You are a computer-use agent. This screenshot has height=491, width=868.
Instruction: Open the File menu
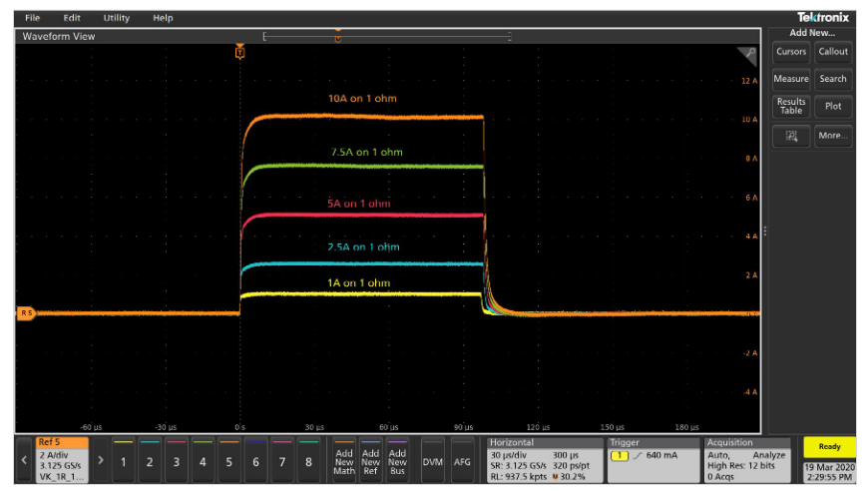point(33,18)
